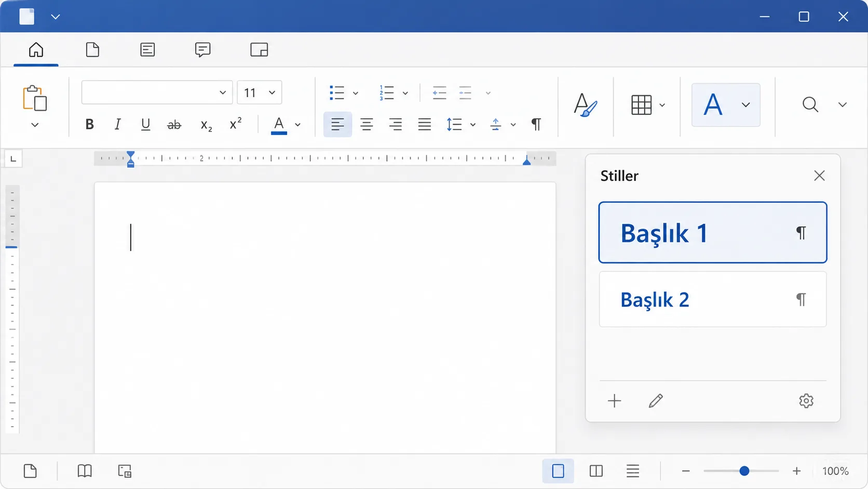Click the zoom slider handle
This screenshot has height=489, width=868.
pyautogui.click(x=744, y=471)
